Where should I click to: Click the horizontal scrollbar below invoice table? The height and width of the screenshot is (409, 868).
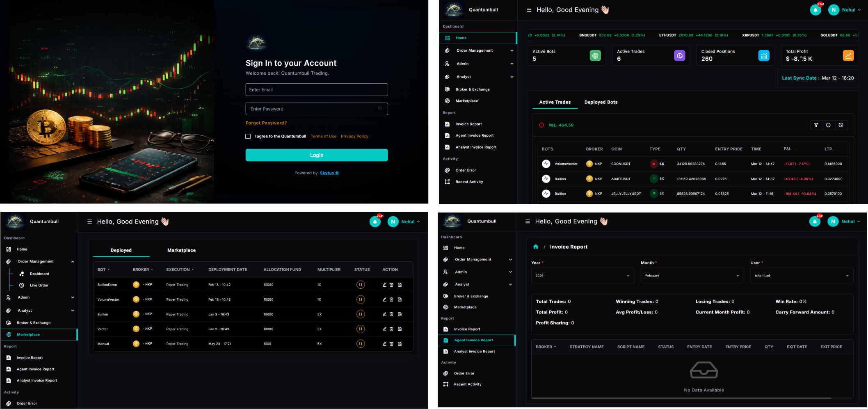click(681, 398)
